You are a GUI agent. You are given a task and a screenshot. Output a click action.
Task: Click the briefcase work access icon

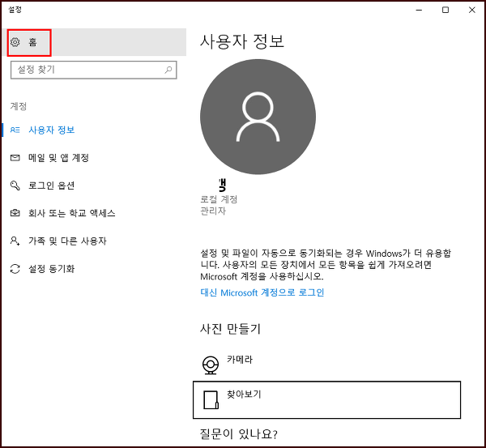coord(15,213)
